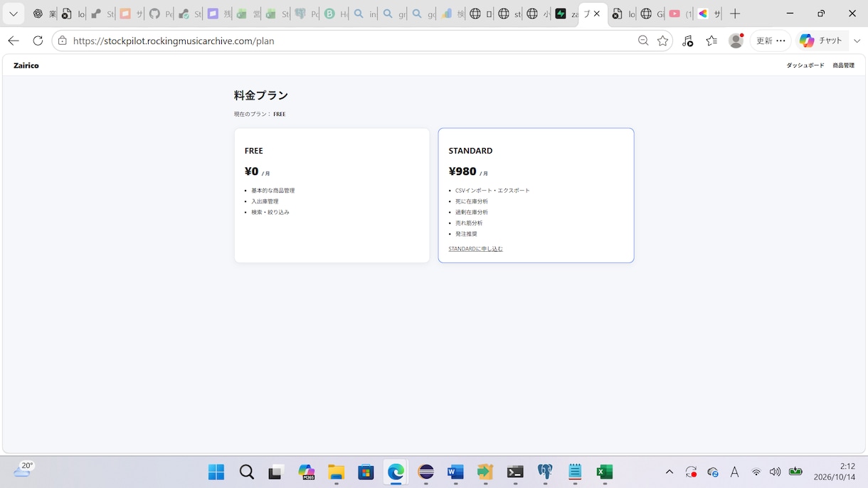Click the STANDARDに申し込む link
Image resolution: width=868 pixels, height=488 pixels.
click(x=475, y=249)
